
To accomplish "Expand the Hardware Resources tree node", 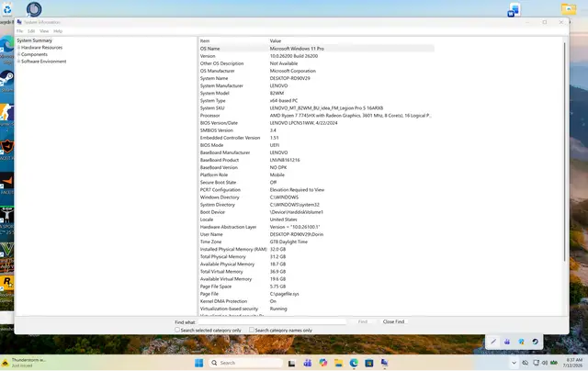I will pyautogui.click(x=18, y=48).
